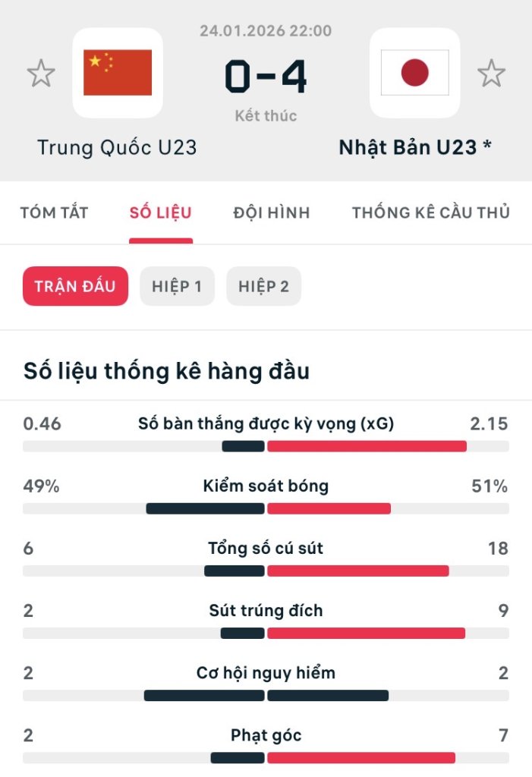Tap the 0-4 final score
This screenshot has height=777, width=532.
[266, 77]
